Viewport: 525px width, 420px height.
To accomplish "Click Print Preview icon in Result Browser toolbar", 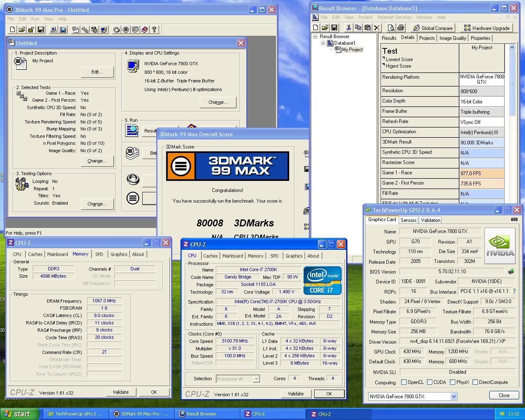I will pos(391,28).
